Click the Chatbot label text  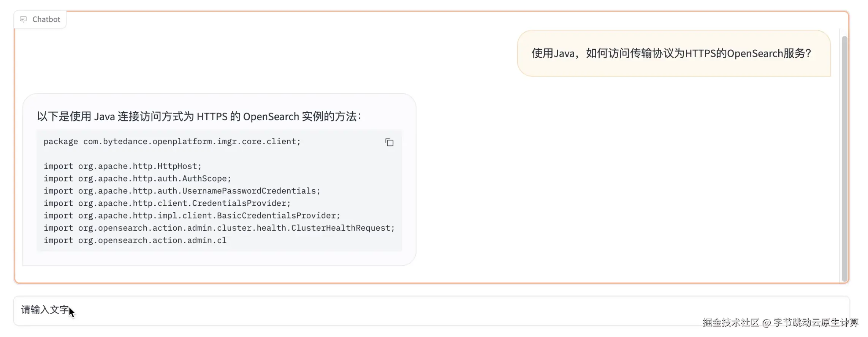[x=46, y=19]
